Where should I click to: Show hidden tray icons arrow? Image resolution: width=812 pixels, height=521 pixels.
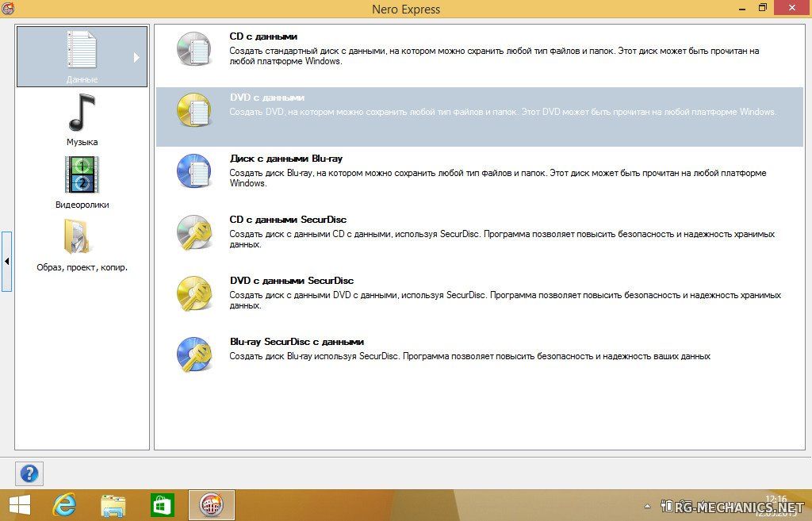click(x=647, y=506)
